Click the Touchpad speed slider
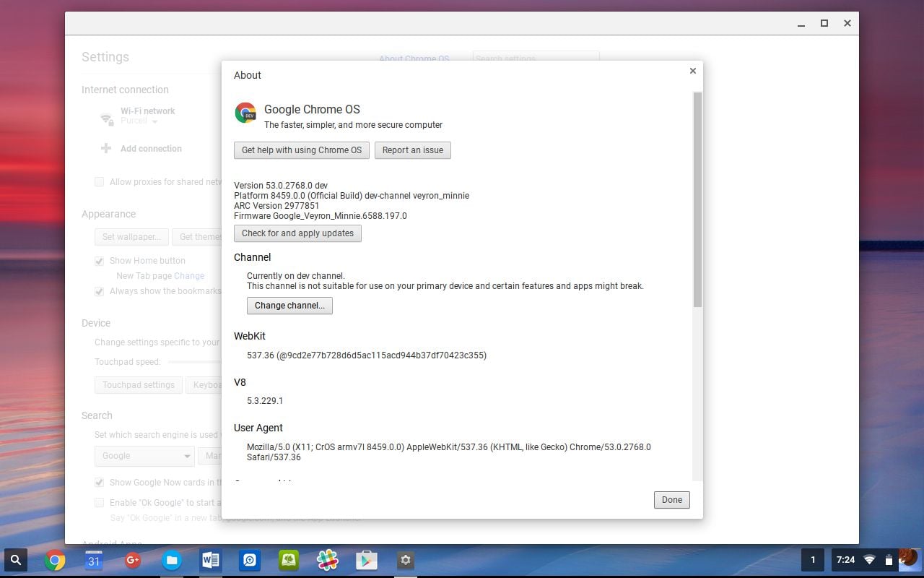 pyautogui.click(x=195, y=362)
